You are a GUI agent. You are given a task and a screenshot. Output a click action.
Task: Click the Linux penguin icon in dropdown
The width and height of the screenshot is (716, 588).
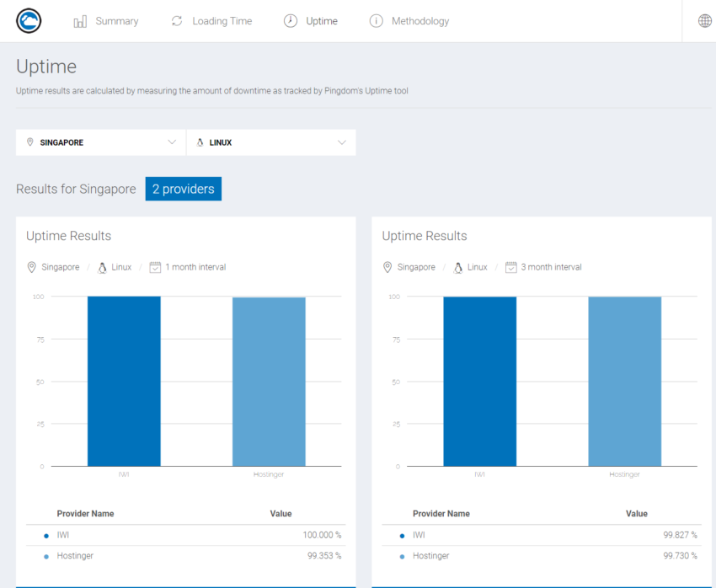[200, 142]
